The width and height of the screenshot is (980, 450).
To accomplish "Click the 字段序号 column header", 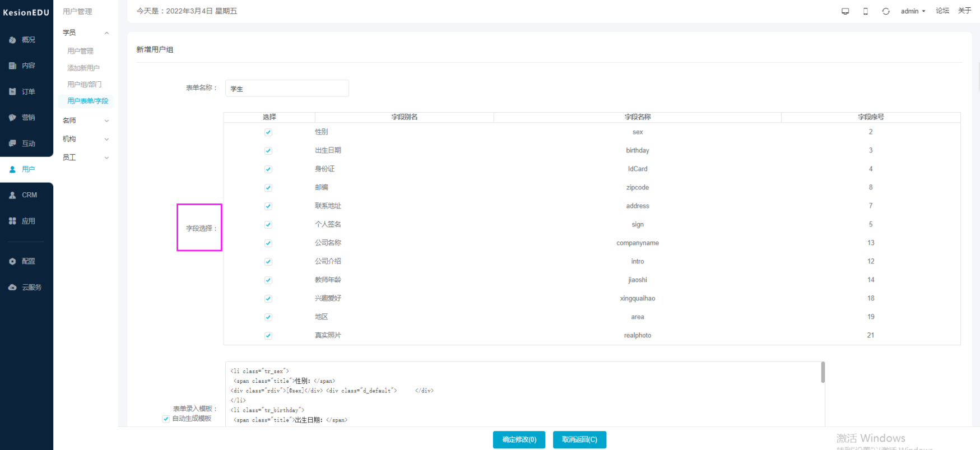I will coord(871,117).
